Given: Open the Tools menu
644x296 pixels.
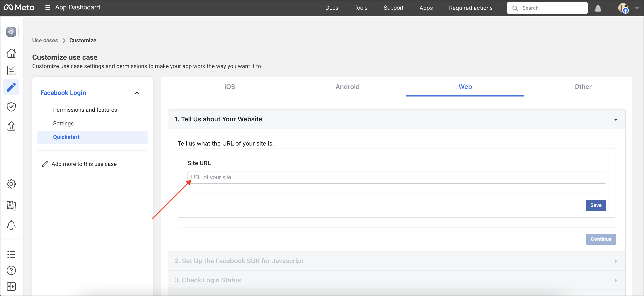Looking at the screenshot, I should click(x=360, y=8).
